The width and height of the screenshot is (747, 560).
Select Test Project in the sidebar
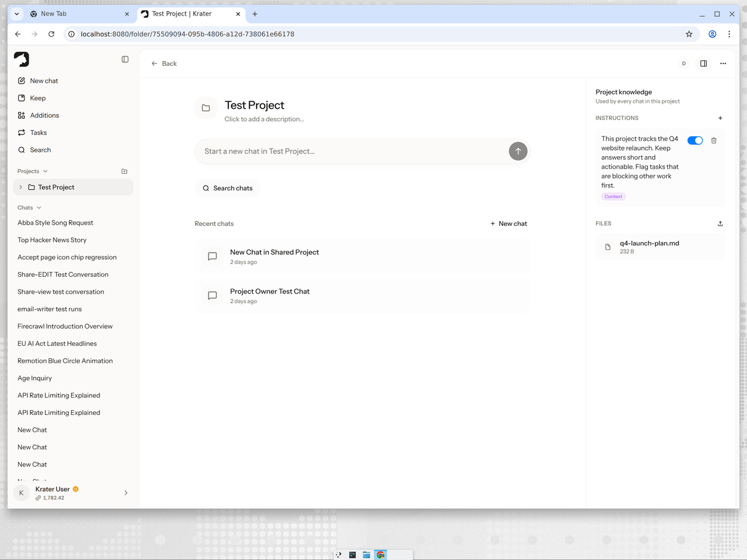[x=73, y=187]
